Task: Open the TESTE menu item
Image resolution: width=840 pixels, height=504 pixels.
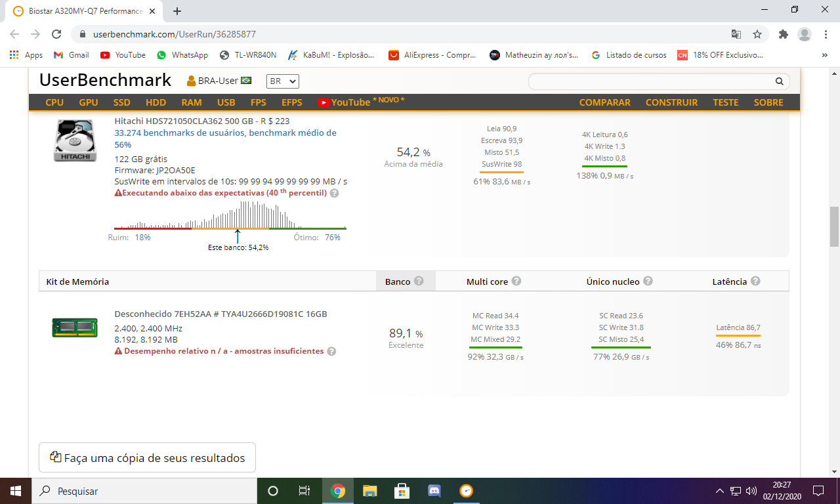Action: [726, 102]
